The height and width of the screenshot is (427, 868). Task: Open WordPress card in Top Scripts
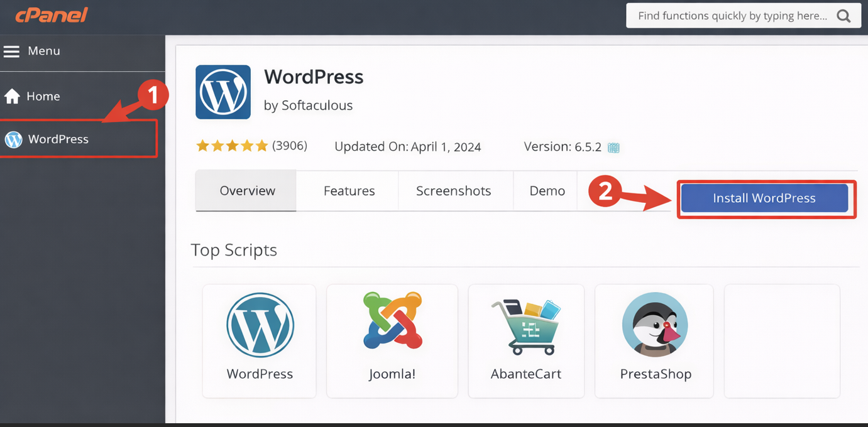point(259,341)
